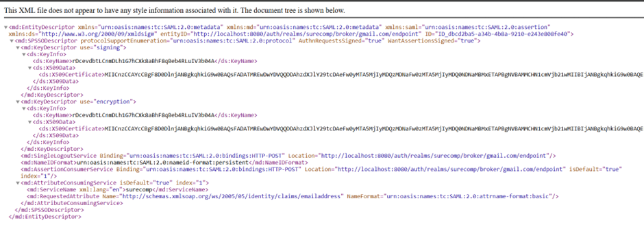Collapse the md:SPSSODescriptor node
The height and width of the screenshot is (249, 644).
pyautogui.click(x=12, y=41)
